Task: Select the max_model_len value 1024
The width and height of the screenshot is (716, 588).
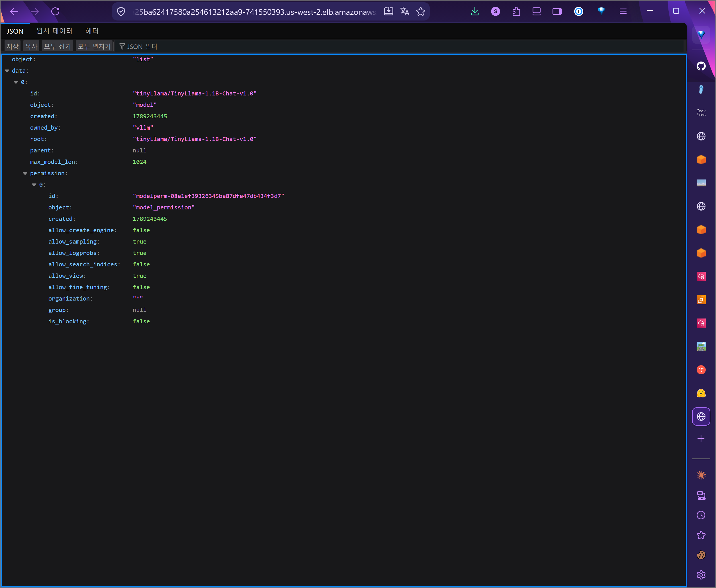Action: click(140, 162)
